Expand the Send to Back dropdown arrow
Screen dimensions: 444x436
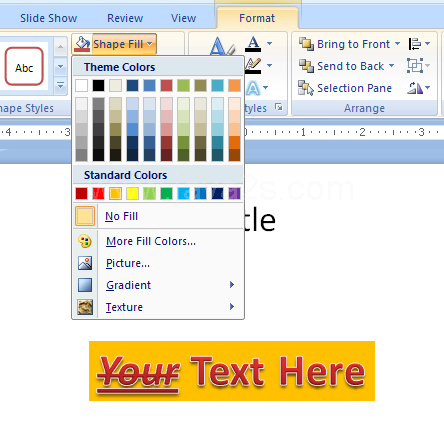coord(391,66)
